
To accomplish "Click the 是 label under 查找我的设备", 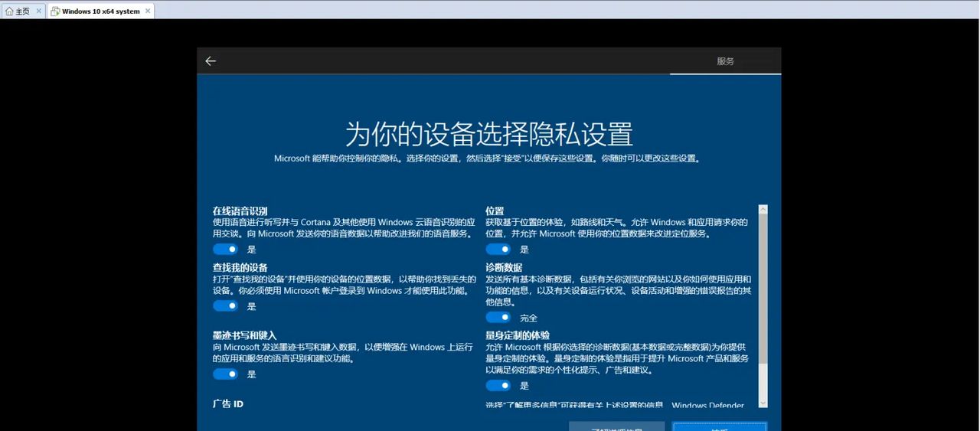I will [251, 306].
